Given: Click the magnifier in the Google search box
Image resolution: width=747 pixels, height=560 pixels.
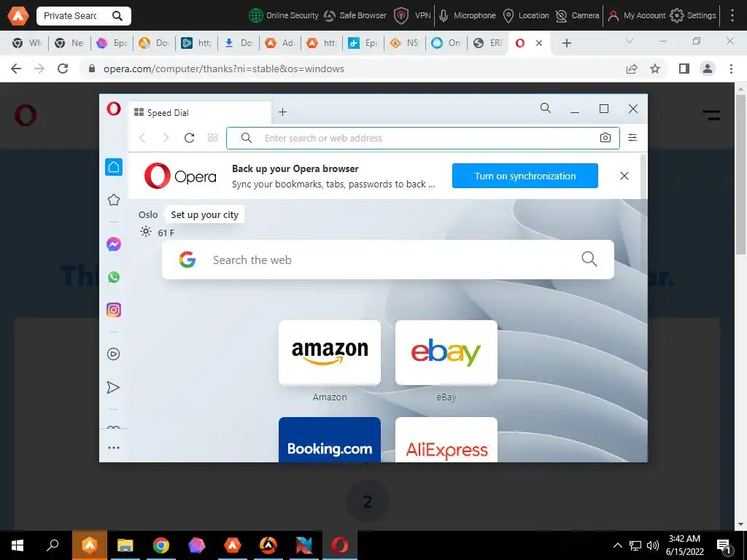Looking at the screenshot, I should (x=589, y=259).
